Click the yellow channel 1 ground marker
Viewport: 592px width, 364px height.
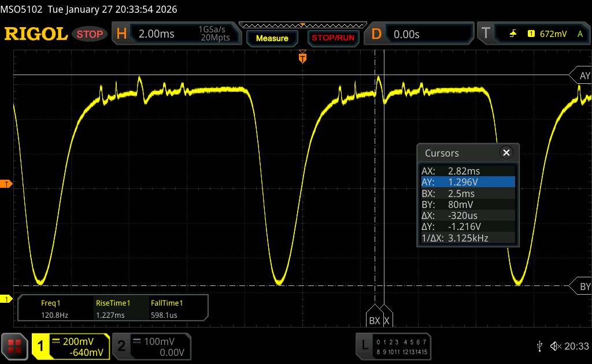7,299
